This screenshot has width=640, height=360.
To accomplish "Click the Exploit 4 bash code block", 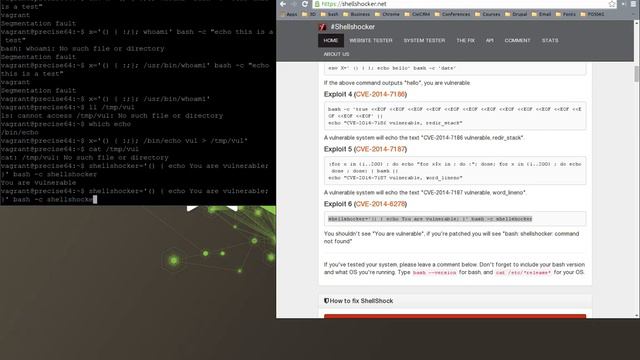I will 455,116.
